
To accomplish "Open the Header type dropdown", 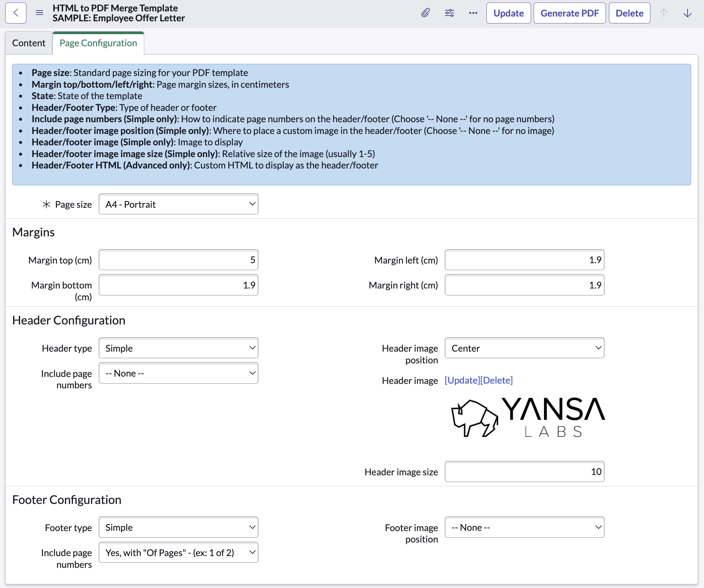I will tap(178, 348).
